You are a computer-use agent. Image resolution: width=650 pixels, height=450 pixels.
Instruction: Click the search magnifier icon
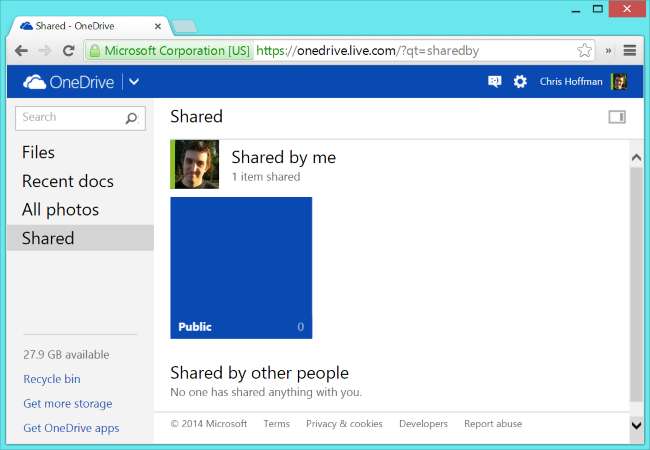pos(131,118)
